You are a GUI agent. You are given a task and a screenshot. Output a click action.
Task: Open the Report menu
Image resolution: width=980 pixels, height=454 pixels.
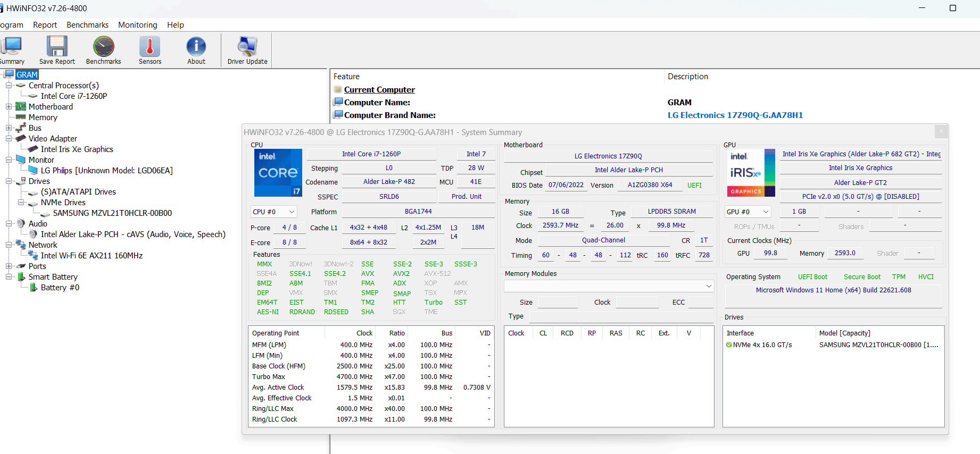point(45,25)
